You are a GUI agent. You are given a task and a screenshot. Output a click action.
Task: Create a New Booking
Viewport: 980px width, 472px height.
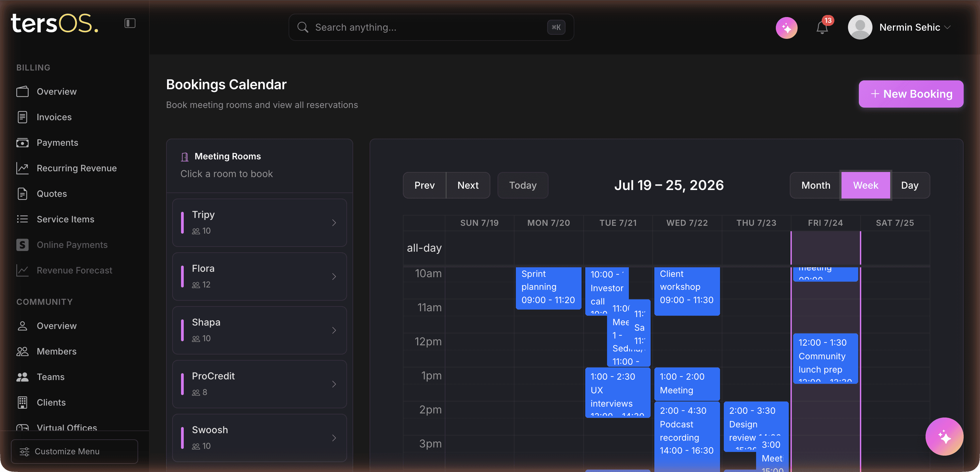click(911, 94)
